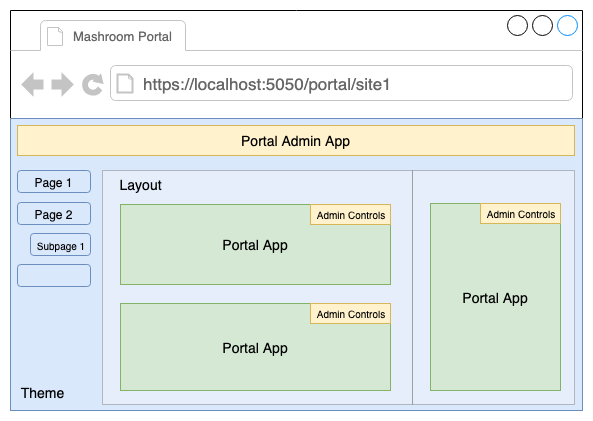Click the tall right-column Portal App
The width and height of the screenshot is (593, 421).
[495, 297]
